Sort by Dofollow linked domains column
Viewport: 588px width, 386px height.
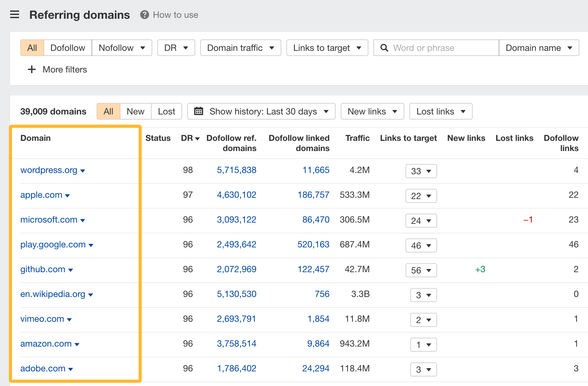(x=299, y=143)
